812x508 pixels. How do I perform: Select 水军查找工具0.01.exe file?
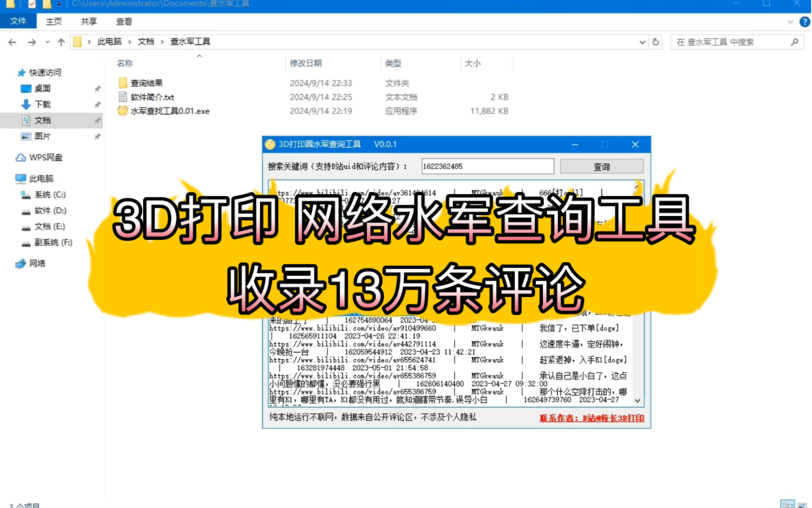click(170, 111)
